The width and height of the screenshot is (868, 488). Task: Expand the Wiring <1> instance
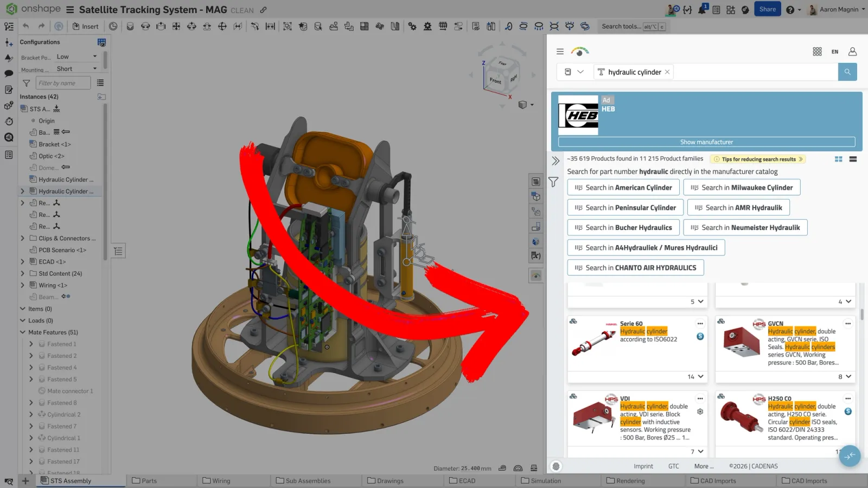tap(22, 285)
